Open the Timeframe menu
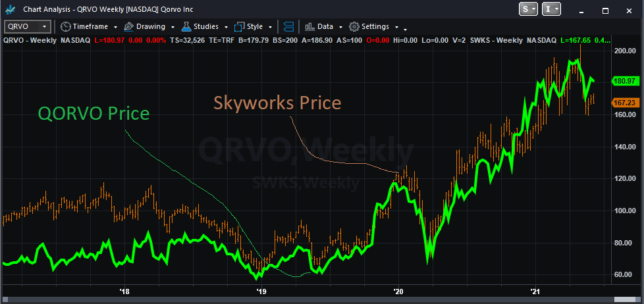The width and height of the screenshot is (644, 304). [89, 27]
